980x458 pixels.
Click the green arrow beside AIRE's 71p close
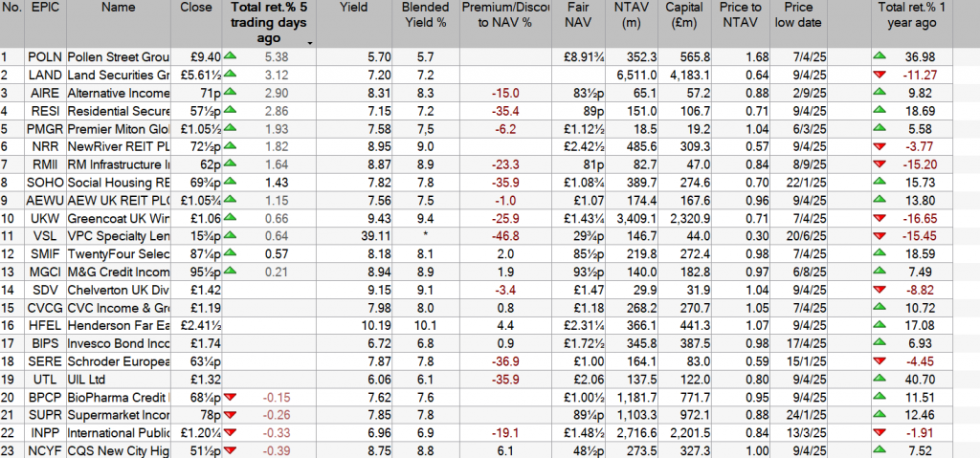230,93
